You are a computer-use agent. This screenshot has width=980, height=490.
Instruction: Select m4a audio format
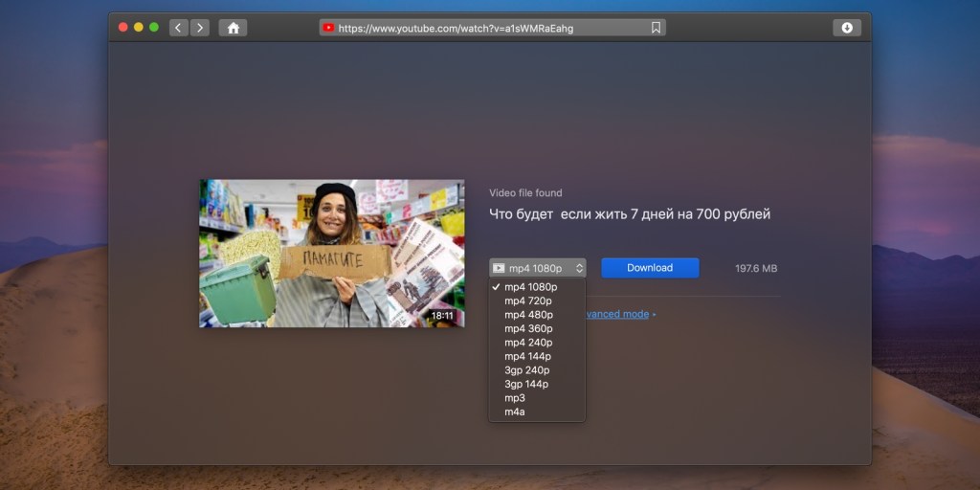515,412
